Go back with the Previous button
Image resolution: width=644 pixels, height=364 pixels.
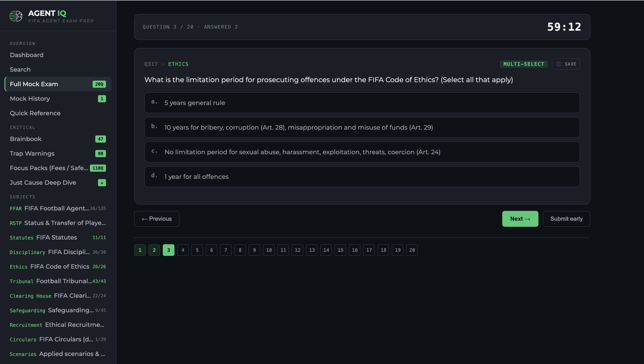(x=157, y=219)
